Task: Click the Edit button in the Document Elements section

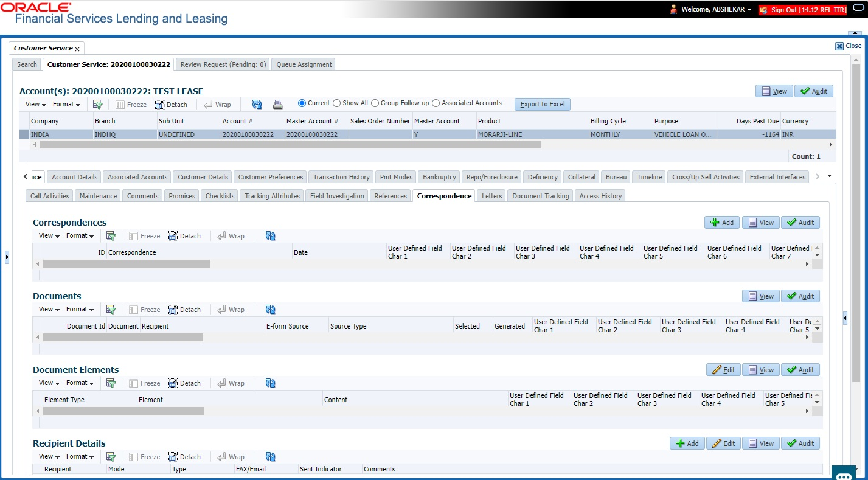Action: 723,370
